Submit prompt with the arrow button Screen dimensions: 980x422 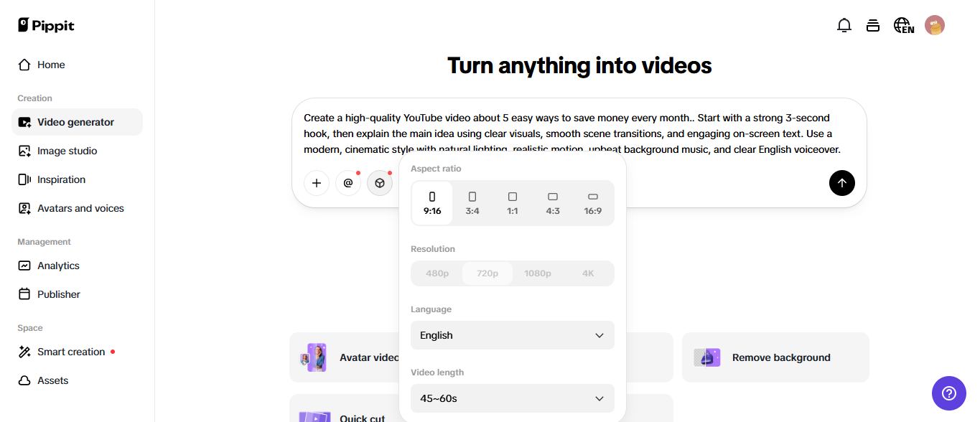tap(842, 183)
